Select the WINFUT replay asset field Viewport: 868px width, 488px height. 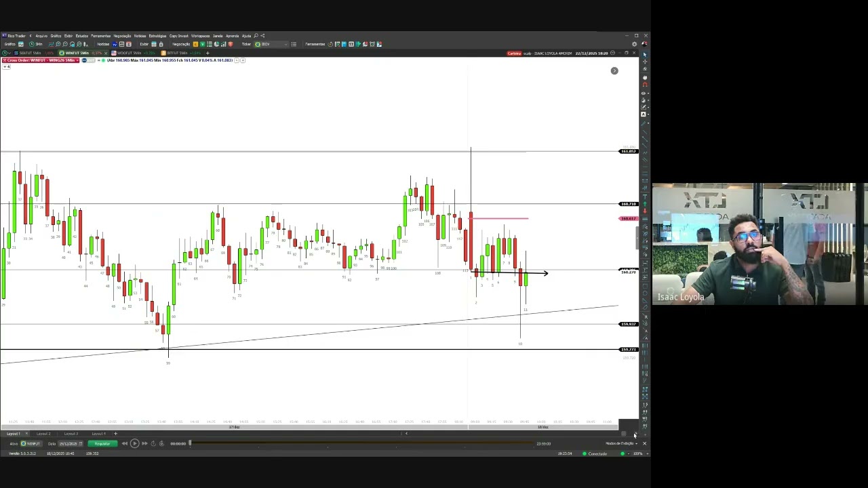tap(31, 444)
